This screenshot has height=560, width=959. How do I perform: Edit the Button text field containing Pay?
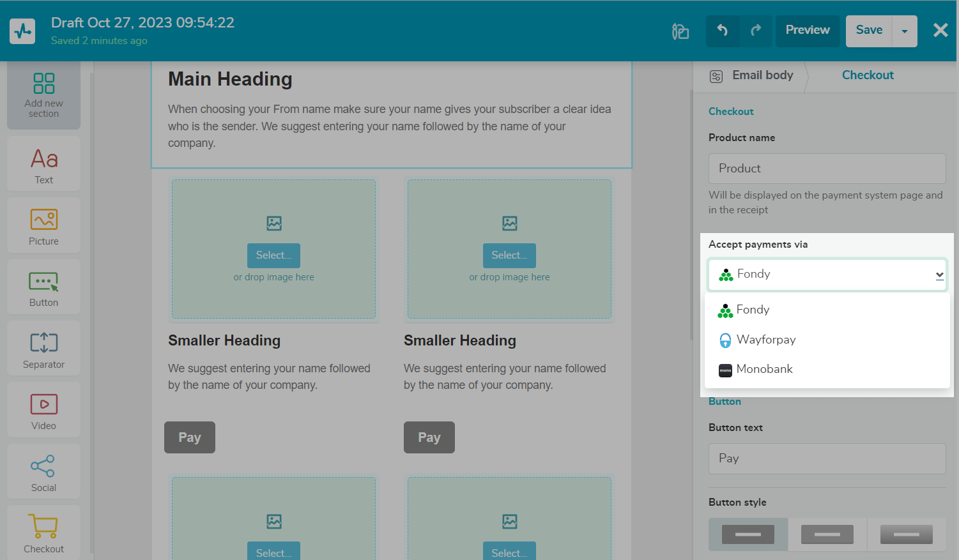coord(827,458)
